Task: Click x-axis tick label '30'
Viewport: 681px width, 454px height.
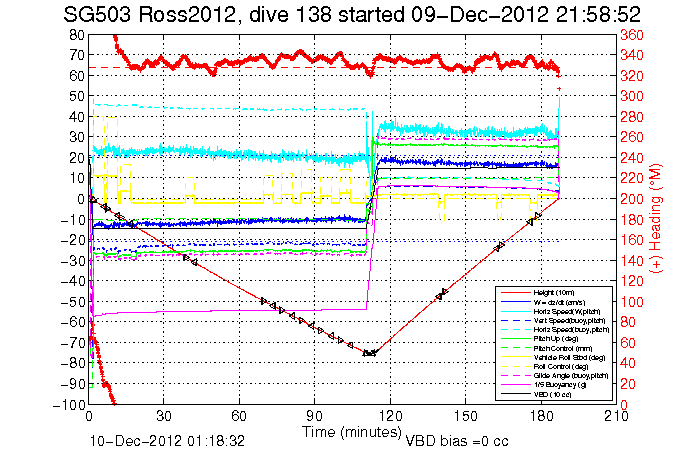Action: [164, 416]
